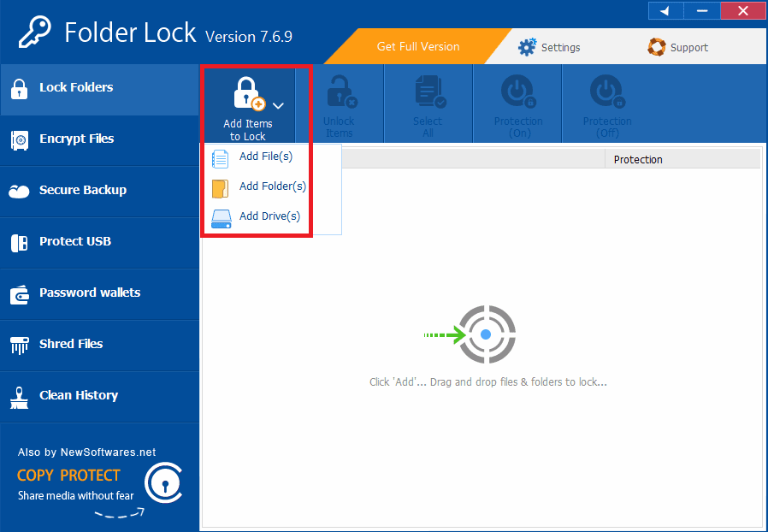Click the "Click 'Add'... Drag and drop" hint
Image resolution: width=768 pixels, height=532 pixels.
[x=488, y=382]
